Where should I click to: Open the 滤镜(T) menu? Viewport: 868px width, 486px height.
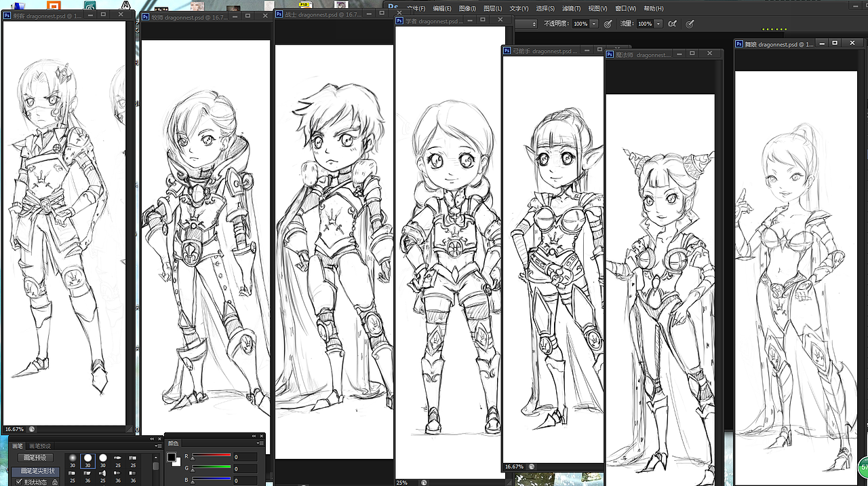[572, 8]
